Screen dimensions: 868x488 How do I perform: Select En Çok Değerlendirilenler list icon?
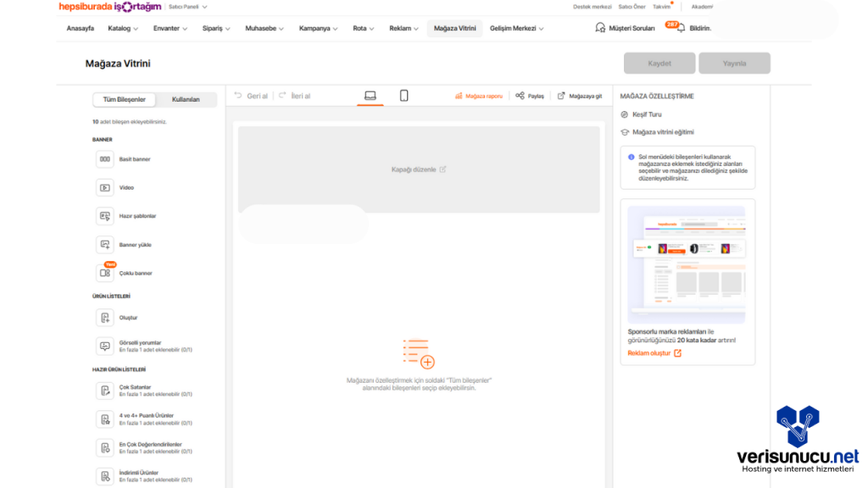point(104,448)
